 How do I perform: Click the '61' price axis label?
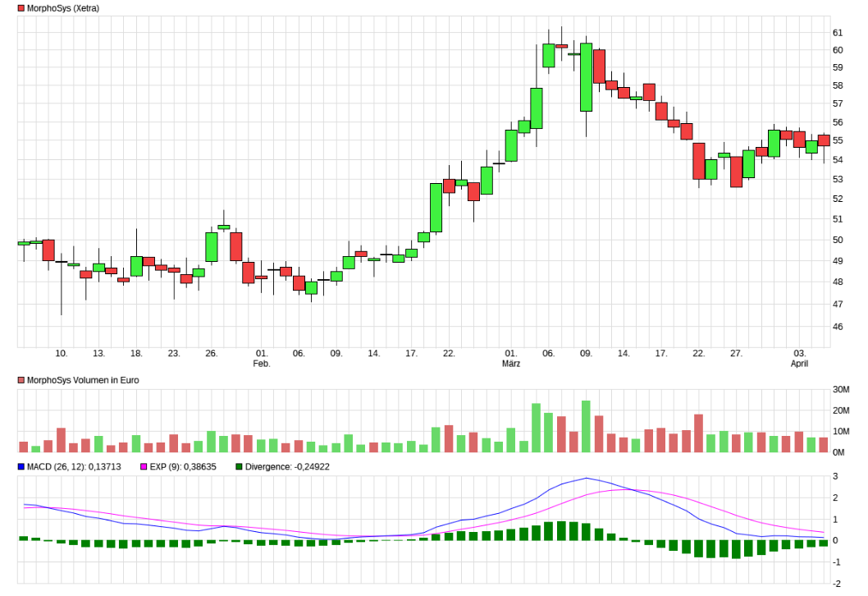(838, 33)
